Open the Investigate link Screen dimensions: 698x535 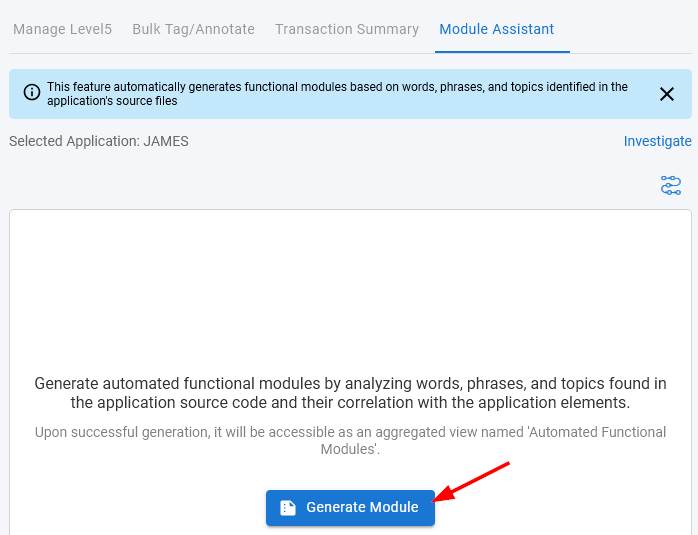point(657,141)
